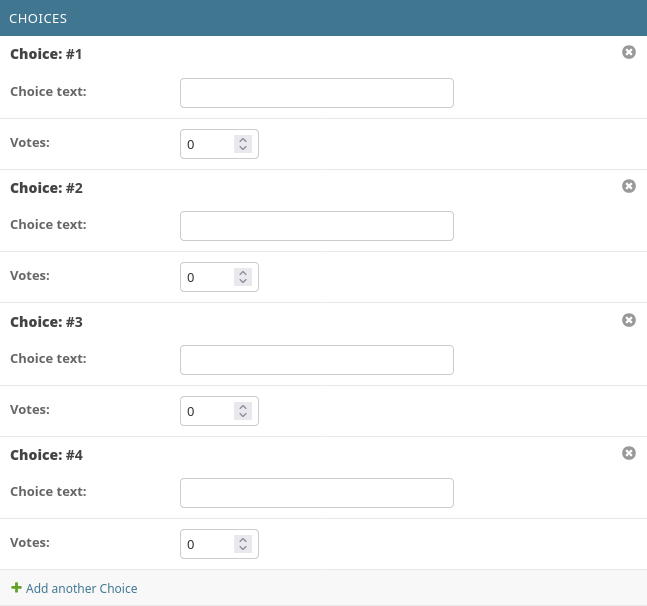Remove Choice #2 with its delete icon

pyautogui.click(x=629, y=186)
